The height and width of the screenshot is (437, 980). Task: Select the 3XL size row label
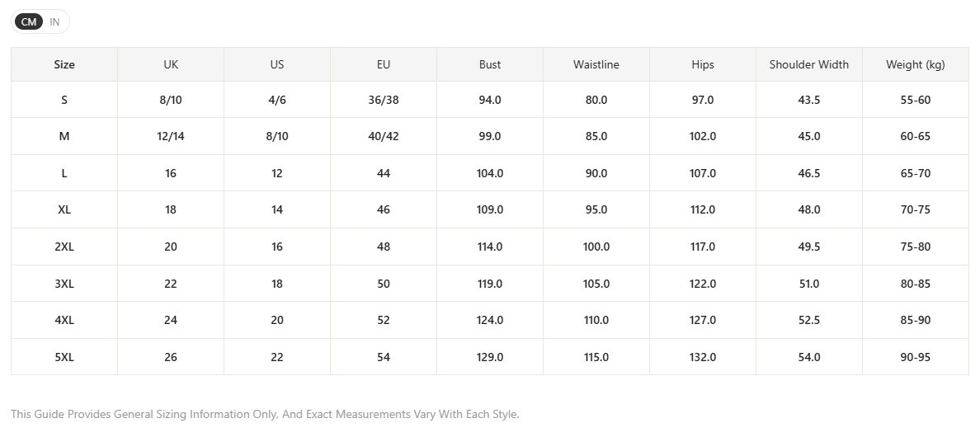(64, 284)
